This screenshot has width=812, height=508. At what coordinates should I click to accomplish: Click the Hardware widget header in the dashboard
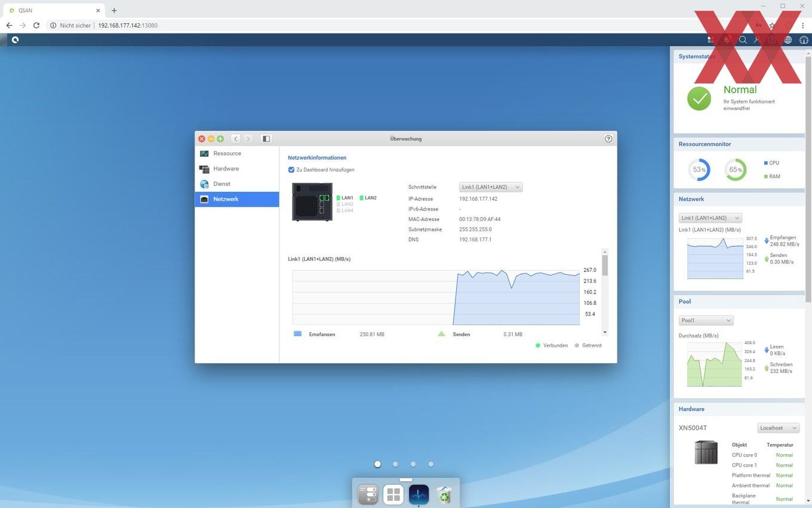pos(739,409)
